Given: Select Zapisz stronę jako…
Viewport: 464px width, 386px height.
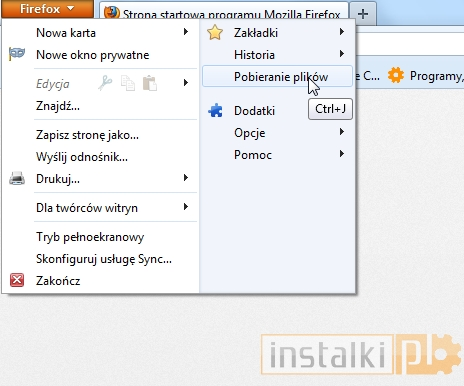Looking at the screenshot, I should tap(87, 135).
